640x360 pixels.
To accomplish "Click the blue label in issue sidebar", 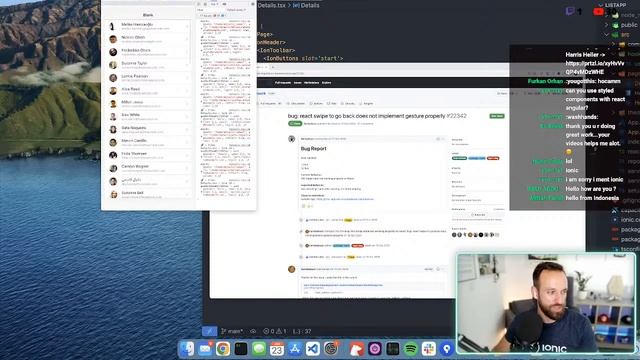I will [477, 158].
